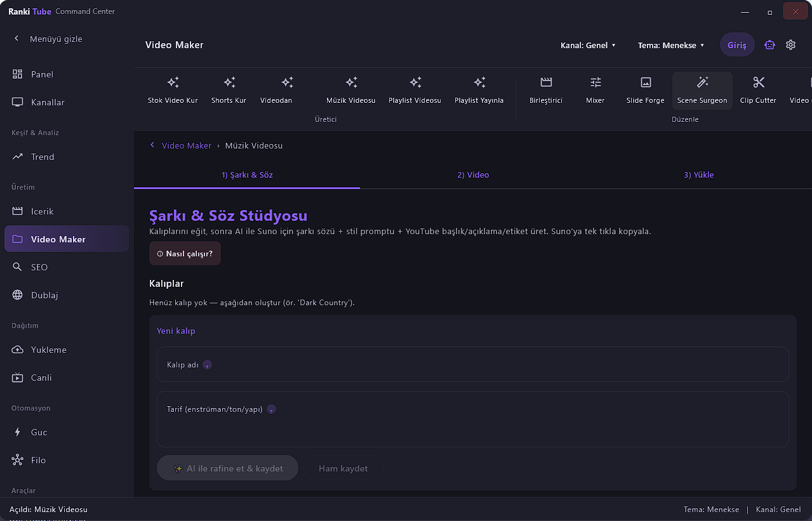The height and width of the screenshot is (521, 812).
Task: Open Playlist Yayınla tool
Action: [x=479, y=91]
